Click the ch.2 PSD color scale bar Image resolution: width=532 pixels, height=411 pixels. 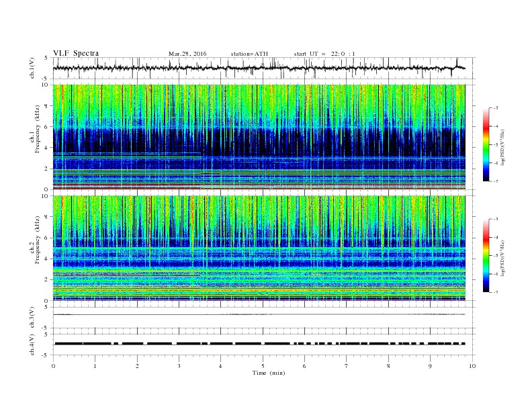click(486, 256)
